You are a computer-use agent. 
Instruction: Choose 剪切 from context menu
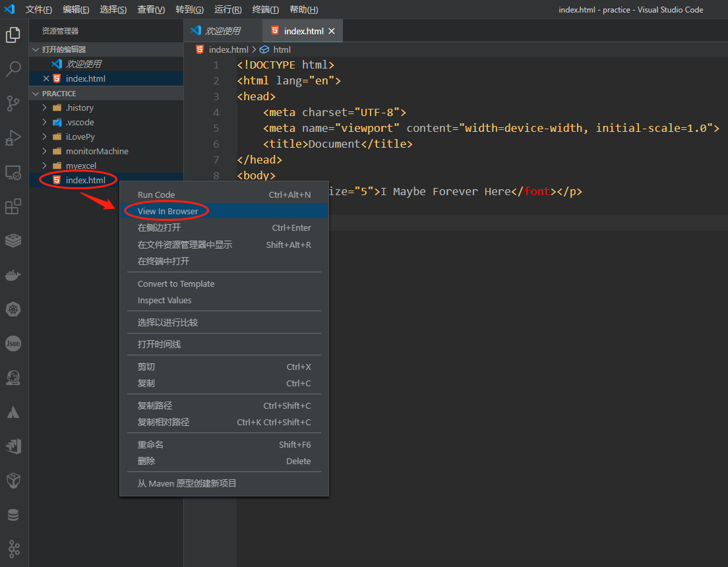click(x=224, y=367)
